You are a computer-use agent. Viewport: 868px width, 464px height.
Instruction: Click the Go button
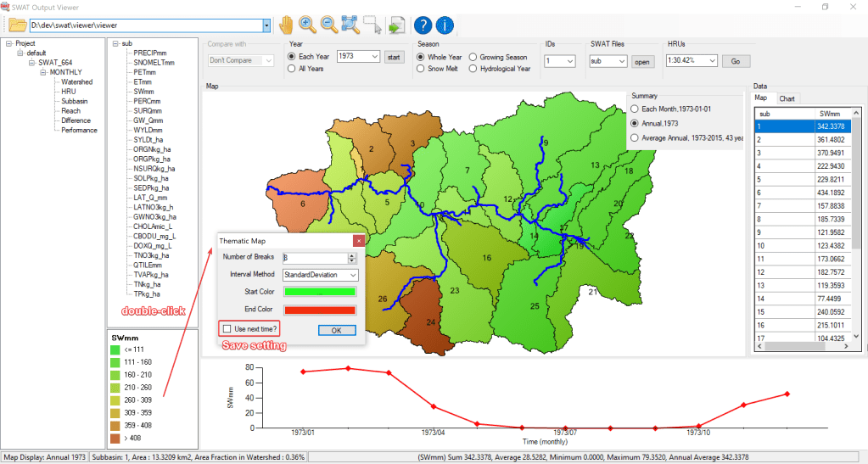coord(736,61)
